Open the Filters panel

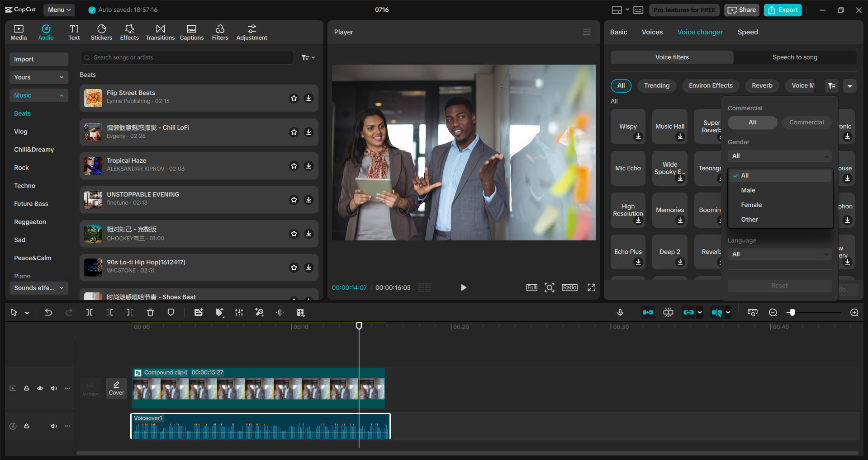click(x=220, y=32)
